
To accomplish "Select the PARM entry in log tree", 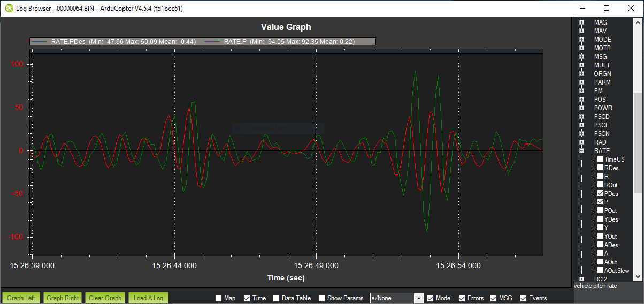I will pyautogui.click(x=602, y=82).
